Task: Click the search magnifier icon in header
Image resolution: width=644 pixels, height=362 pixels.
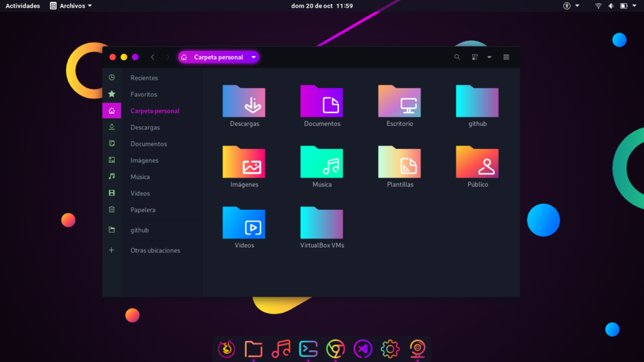Action: (x=457, y=57)
